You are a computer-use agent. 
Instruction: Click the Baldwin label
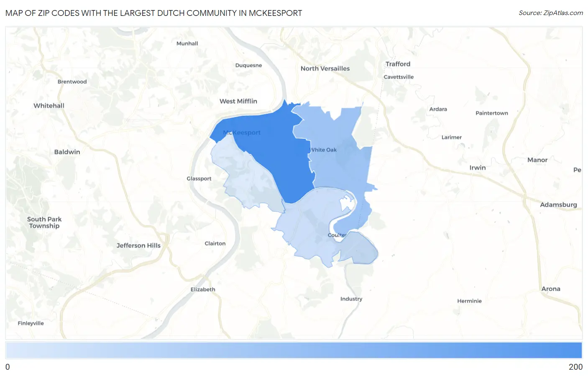point(67,152)
